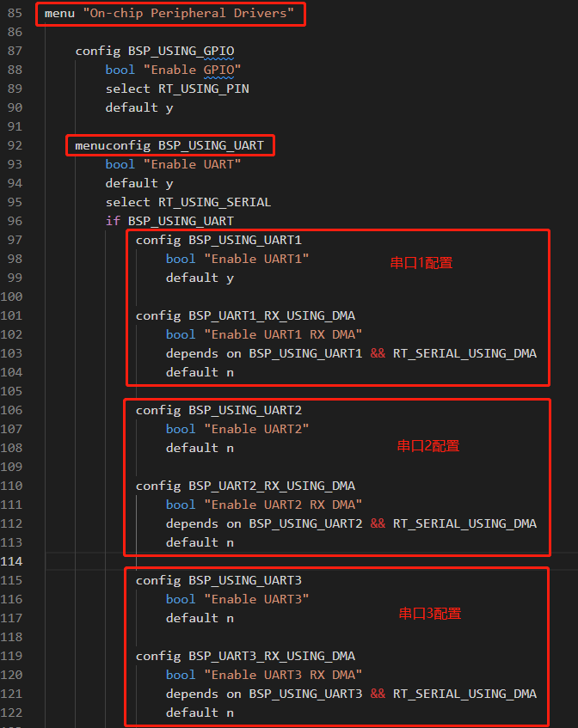This screenshot has height=728, width=578.
Task: Click line number 94 in the gutter
Action: (x=15, y=183)
